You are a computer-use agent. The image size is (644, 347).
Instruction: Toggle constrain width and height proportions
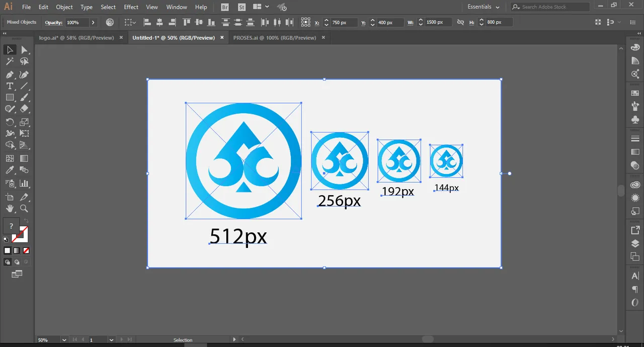[461, 23]
